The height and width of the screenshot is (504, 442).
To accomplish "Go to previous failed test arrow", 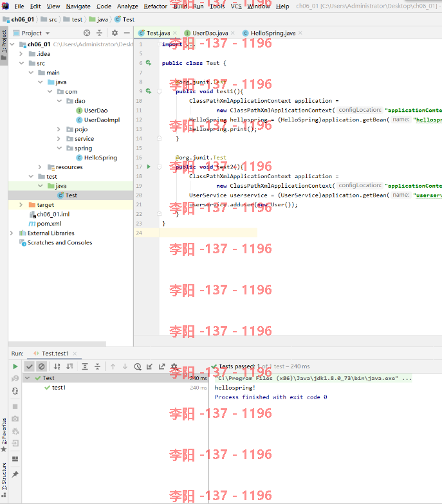I will pyautogui.click(x=113, y=366).
